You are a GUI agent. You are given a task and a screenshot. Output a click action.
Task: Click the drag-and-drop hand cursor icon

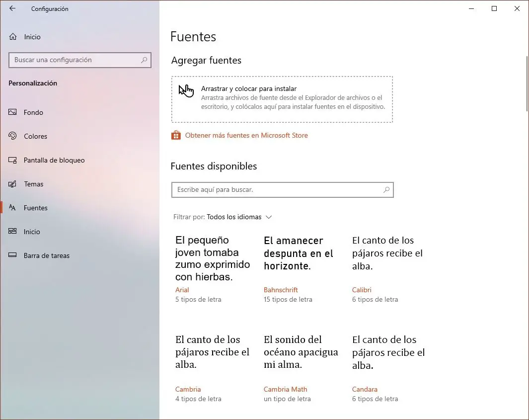click(x=186, y=90)
